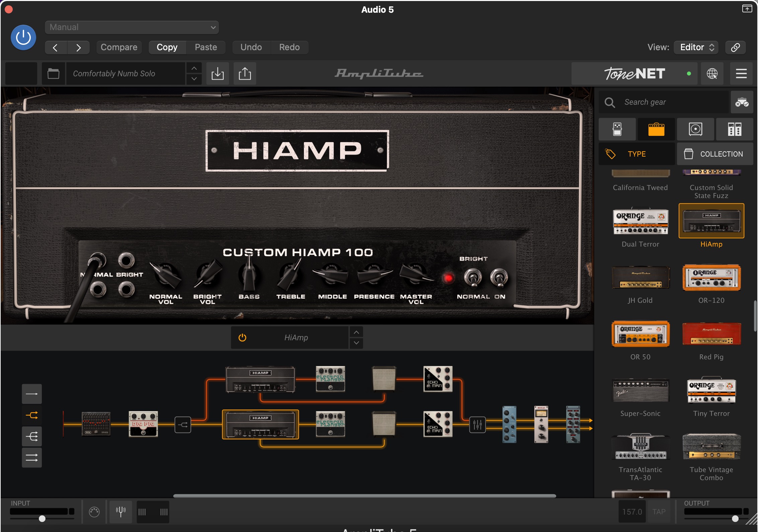The width and height of the screenshot is (758, 532).
Task: Click the 157.0 BPM tempo field
Action: [632, 512]
